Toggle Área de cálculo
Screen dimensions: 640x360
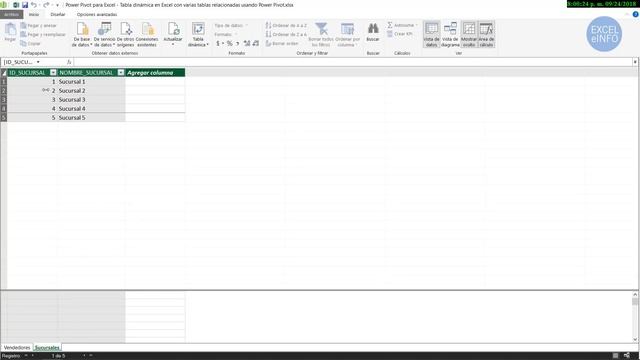(x=486, y=34)
